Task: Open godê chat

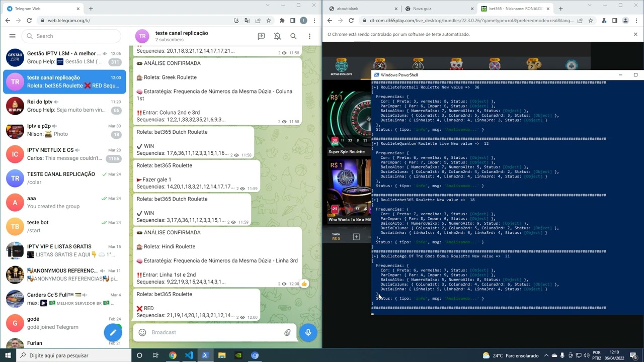Action: pyautogui.click(x=64, y=323)
